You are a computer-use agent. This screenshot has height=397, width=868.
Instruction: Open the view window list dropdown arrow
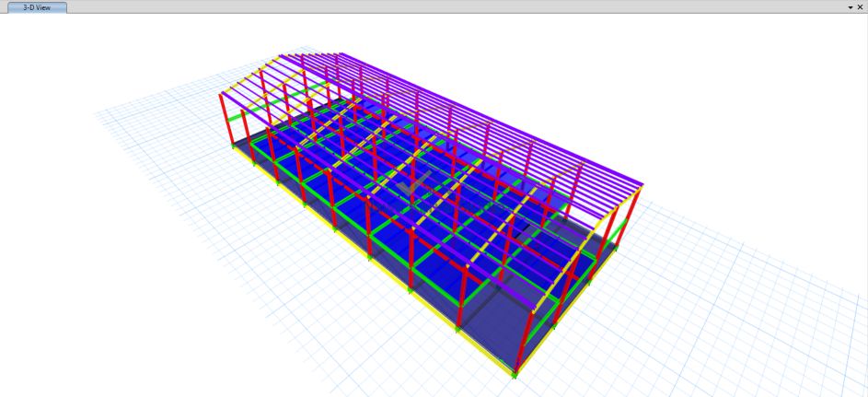pyautogui.click(x=850, y=6)
